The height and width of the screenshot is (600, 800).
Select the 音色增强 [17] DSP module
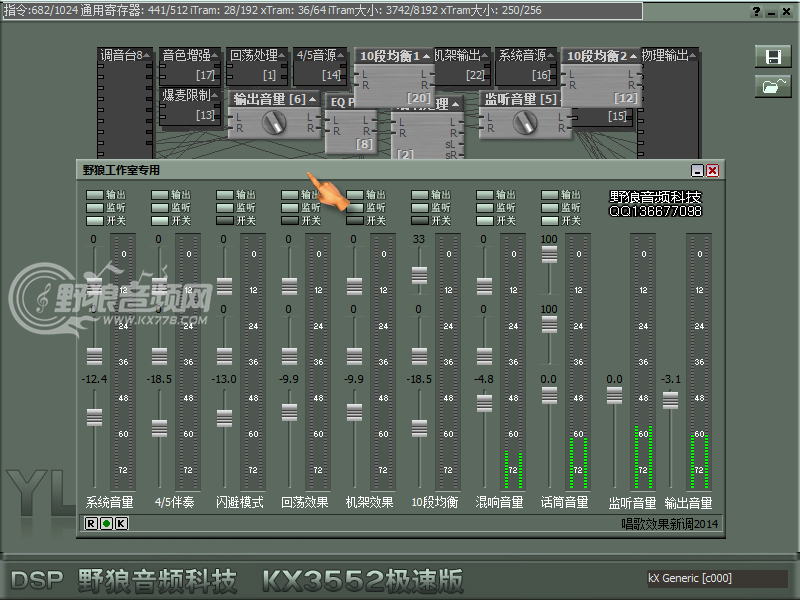[190, 68]
